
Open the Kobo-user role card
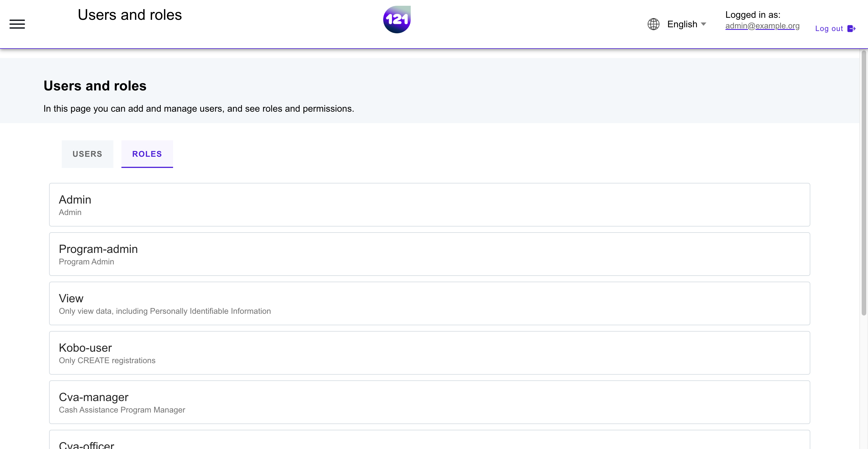pos(429,353)
